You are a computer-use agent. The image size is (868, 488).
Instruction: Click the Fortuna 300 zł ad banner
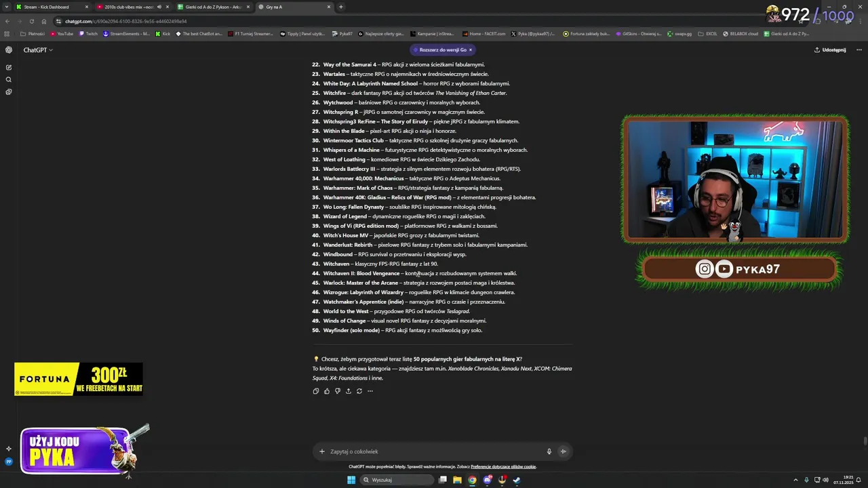tap(79, 379)
